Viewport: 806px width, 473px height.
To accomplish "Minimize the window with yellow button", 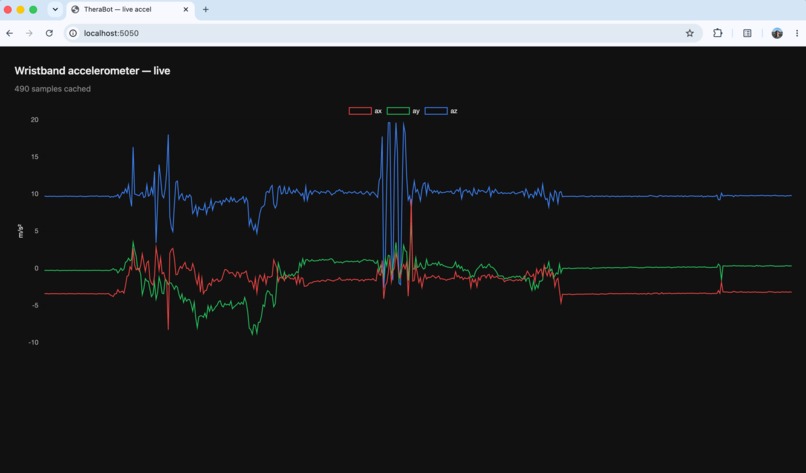I will tap(21, 9).
